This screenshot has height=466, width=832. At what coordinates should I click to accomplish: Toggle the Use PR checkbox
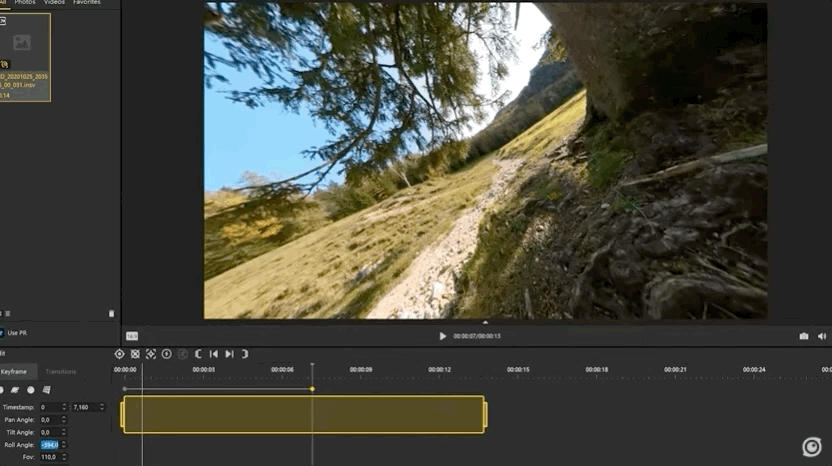click(x=2, y=333)
